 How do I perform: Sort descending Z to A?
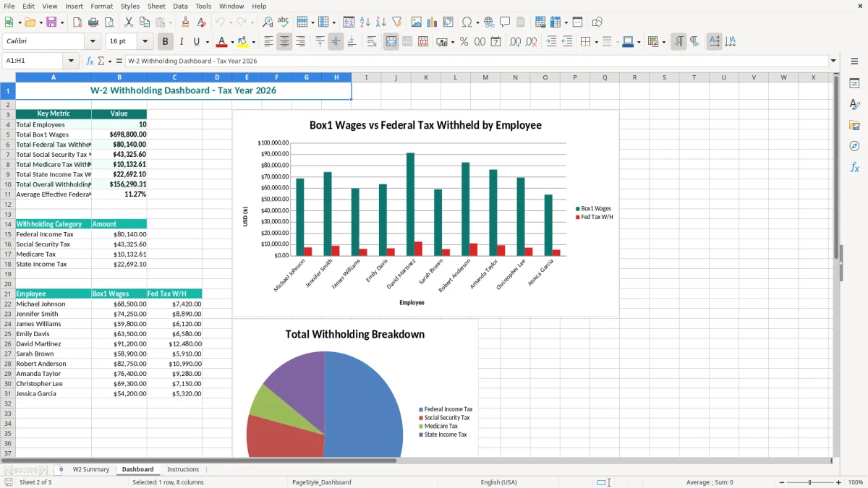point(380,22)
